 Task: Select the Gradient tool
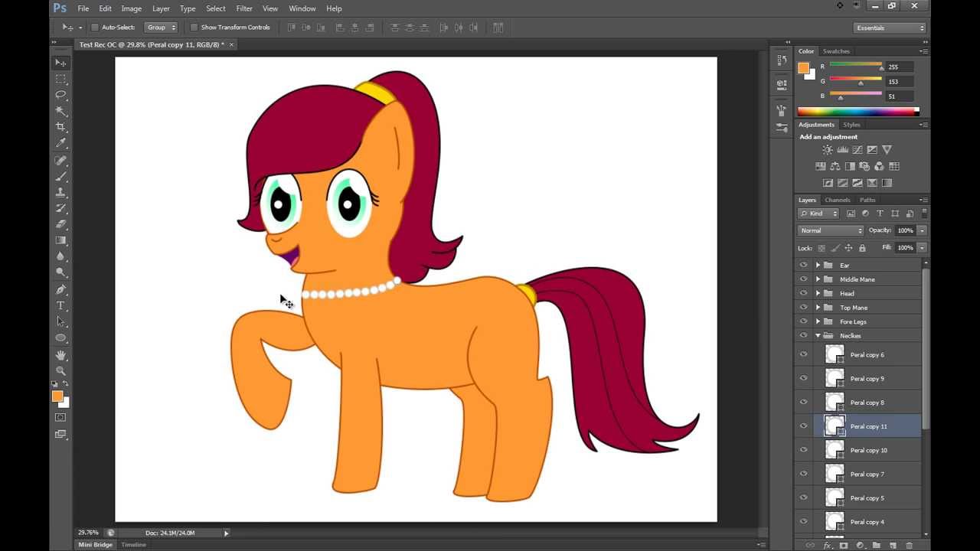coord(60,240)
